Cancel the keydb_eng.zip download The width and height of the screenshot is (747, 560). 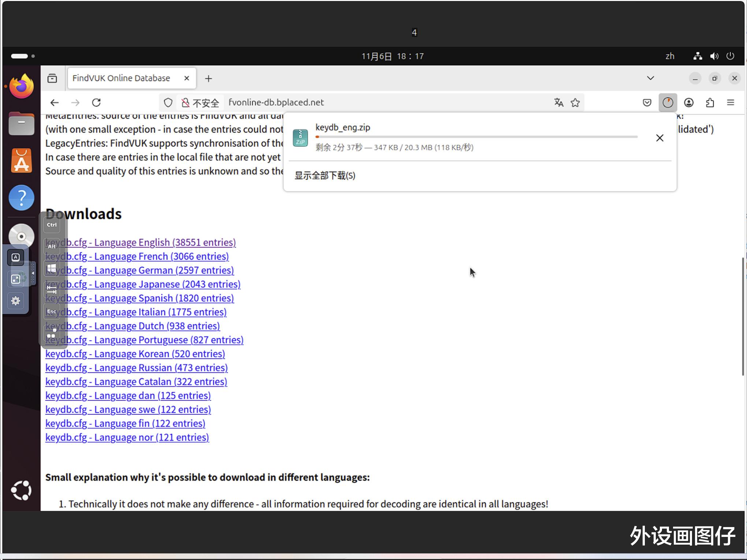pyautogui.click(x=659, y=138)
